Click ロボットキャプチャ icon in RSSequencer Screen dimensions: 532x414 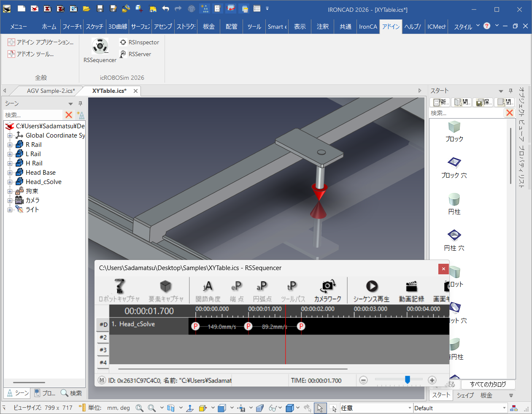pos(119,290)
